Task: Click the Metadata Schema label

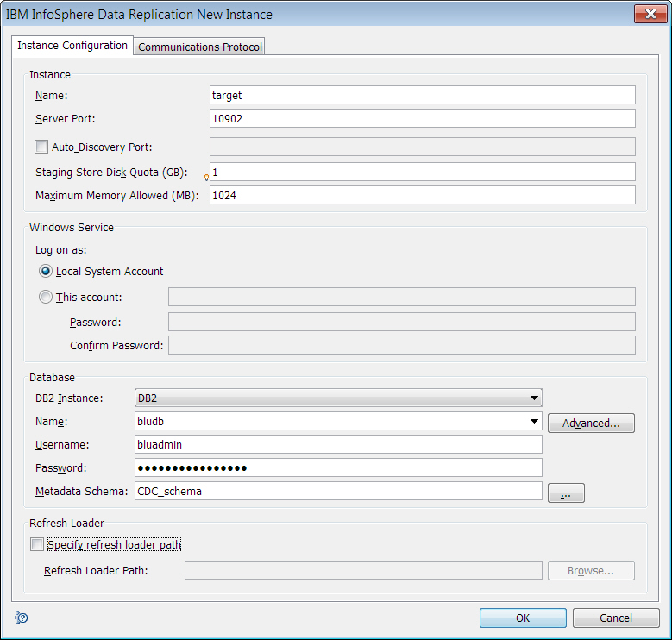Action: coord(81,492)
